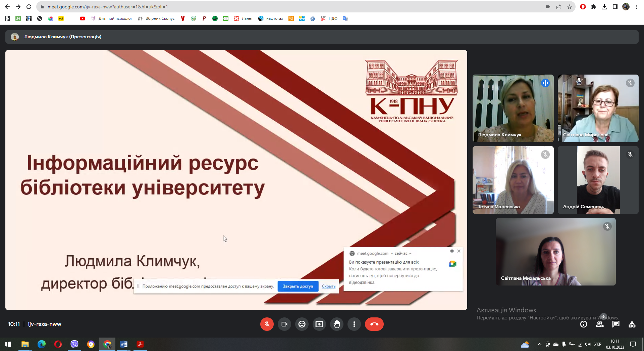Click the 'Скрыть' link
644x351 pixels.
click(x=328, y=287)
